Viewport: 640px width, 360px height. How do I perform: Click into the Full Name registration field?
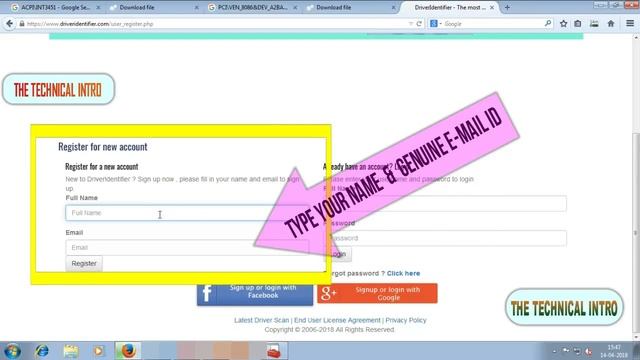tap(187, 213)
